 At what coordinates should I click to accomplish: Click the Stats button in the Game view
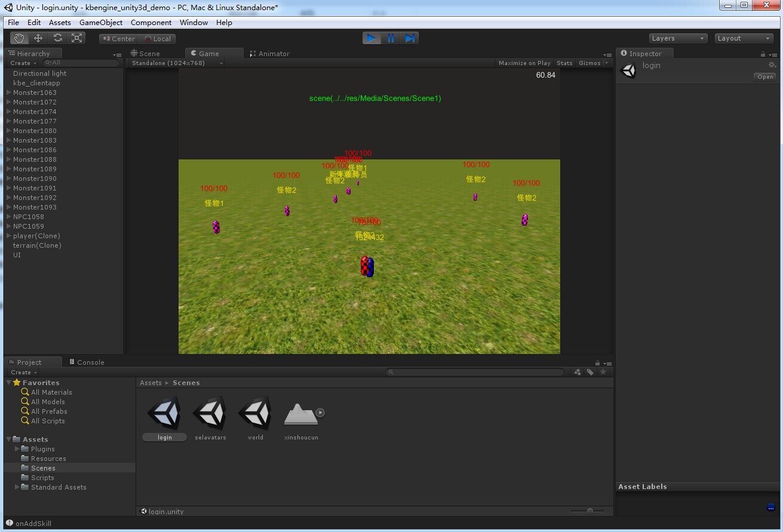coord(564,63)
